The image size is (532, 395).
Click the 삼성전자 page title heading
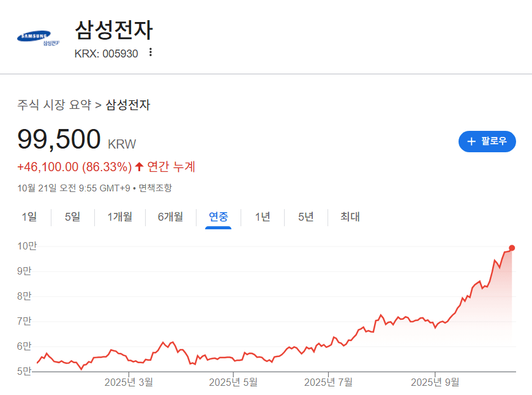click(x=113, y=31)
